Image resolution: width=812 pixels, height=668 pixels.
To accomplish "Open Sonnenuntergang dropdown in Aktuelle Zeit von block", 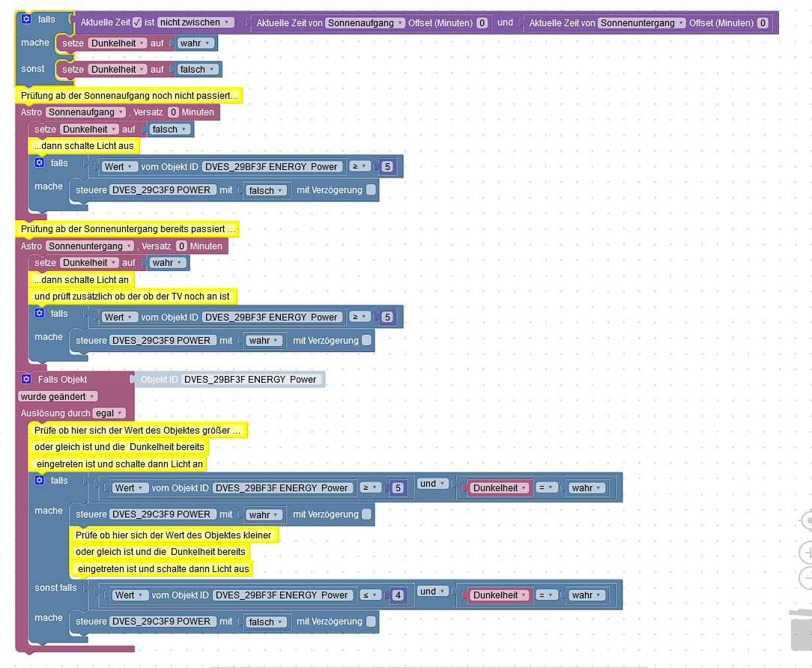I will coord(641,22).
